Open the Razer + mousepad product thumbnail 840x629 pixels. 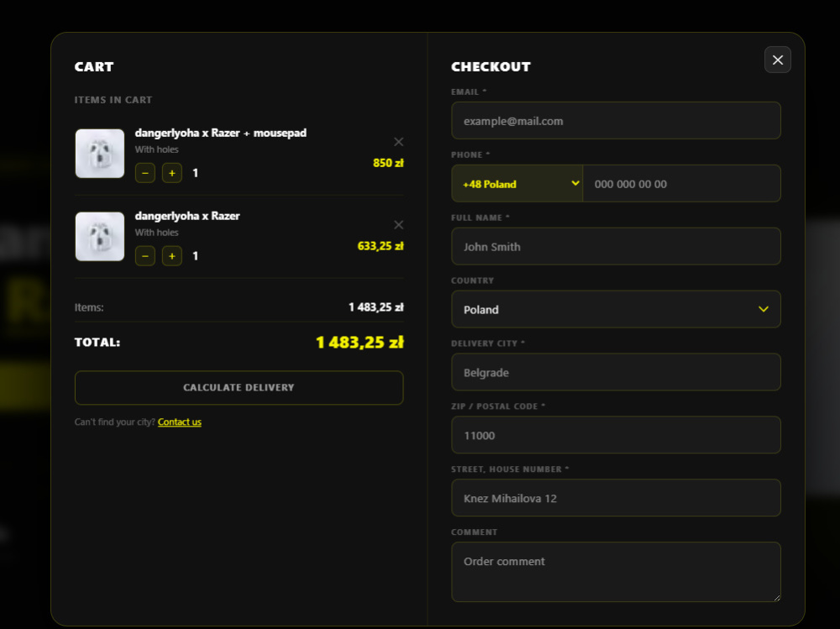click(x=100, y=153)
